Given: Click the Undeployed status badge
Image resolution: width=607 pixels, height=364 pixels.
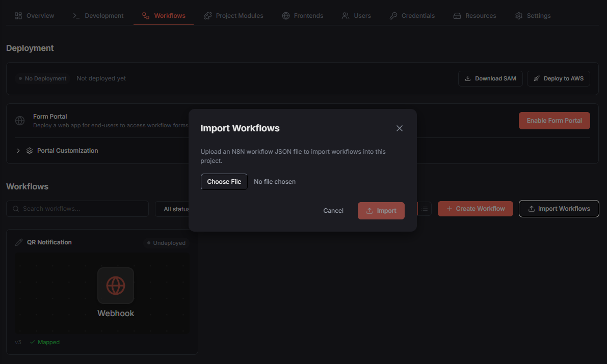Looking at the screenshot, I should click(x=167, y=243).
